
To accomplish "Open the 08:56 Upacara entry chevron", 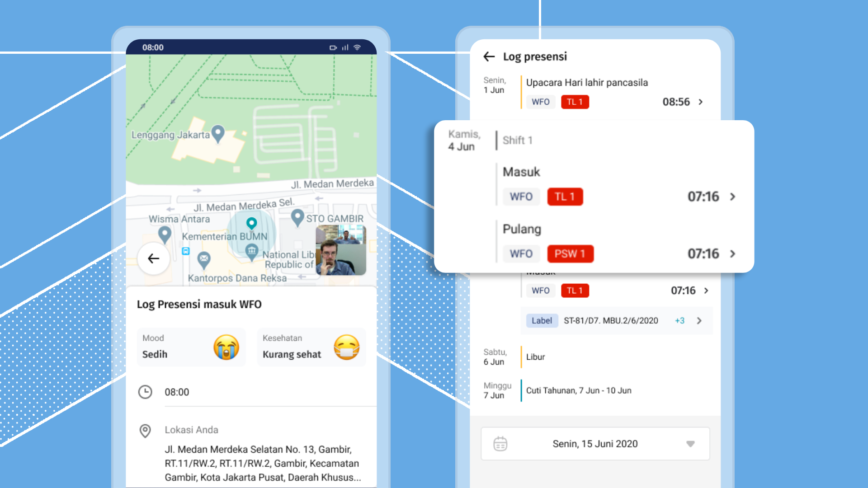I will click(701, 102).
